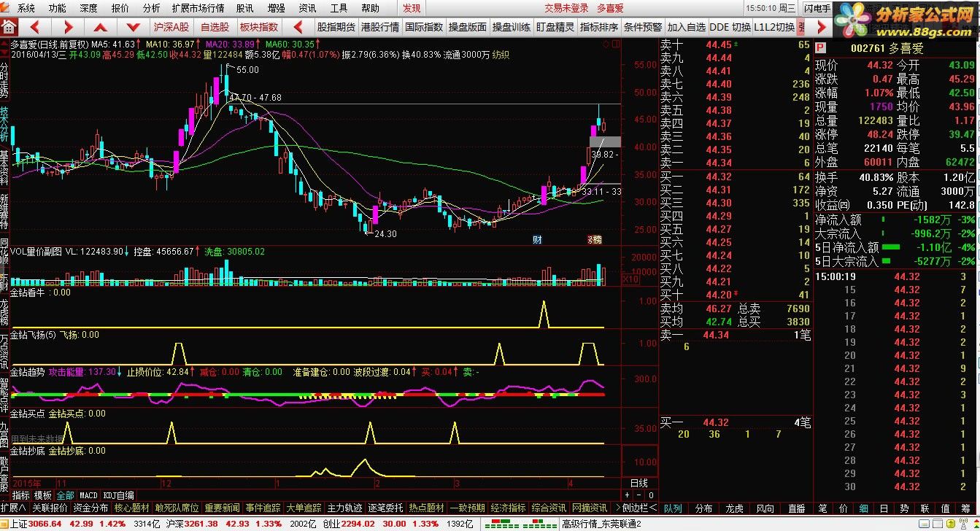Open 国际指数 from toolbar
This screenshot has height=531, width=980.
coord(424,27)
